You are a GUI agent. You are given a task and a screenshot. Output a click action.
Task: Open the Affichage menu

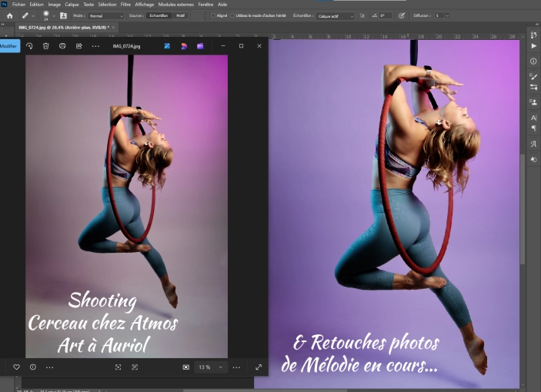[144, 5]
